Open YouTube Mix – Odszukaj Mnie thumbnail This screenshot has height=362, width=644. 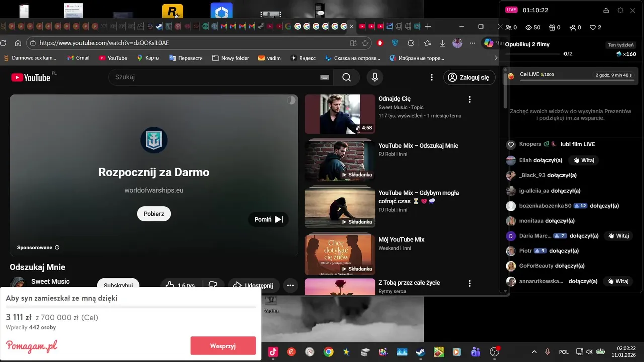(x=340, y=160)
